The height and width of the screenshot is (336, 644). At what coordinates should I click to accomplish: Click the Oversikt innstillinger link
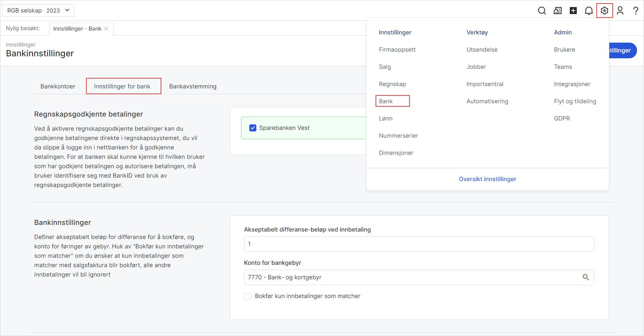pyautogui.click(x=487, y=179)
